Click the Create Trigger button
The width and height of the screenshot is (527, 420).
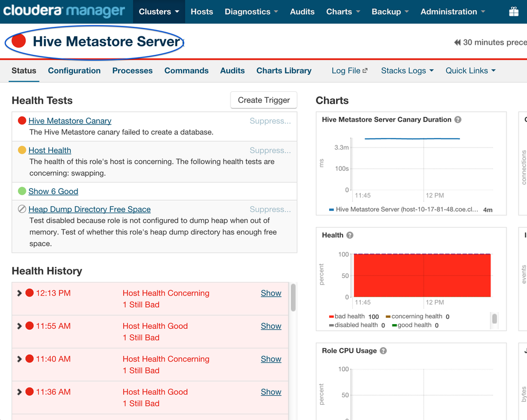tap(264, 100)
